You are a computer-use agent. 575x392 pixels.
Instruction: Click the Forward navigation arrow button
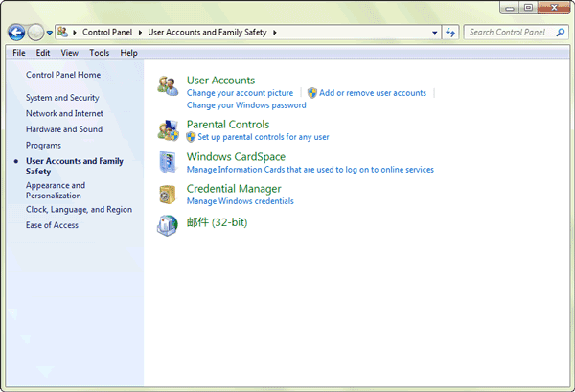(35, 33)
